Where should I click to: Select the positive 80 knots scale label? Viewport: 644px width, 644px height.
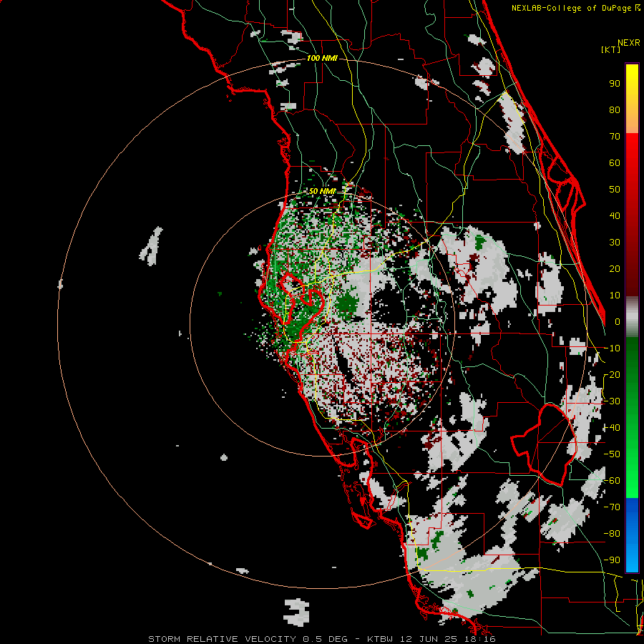pyautogui.click(x=615, y=109)
